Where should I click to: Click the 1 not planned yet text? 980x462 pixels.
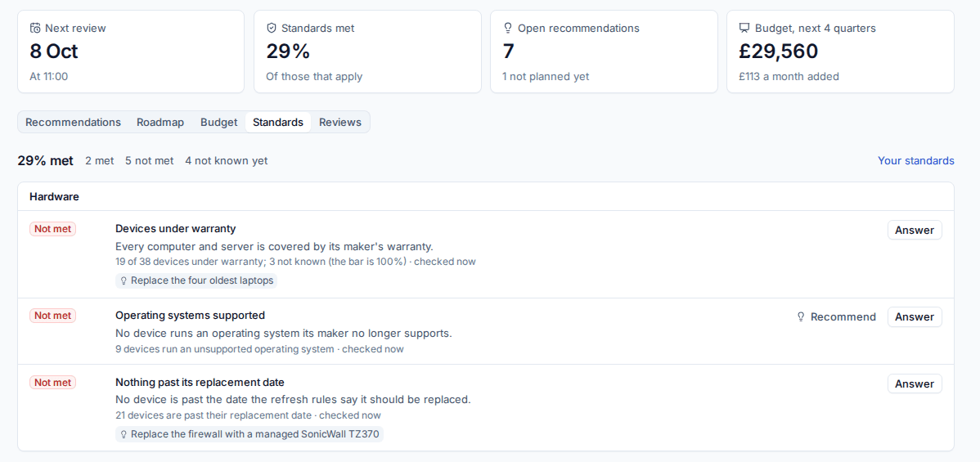(x=546, y=77)
